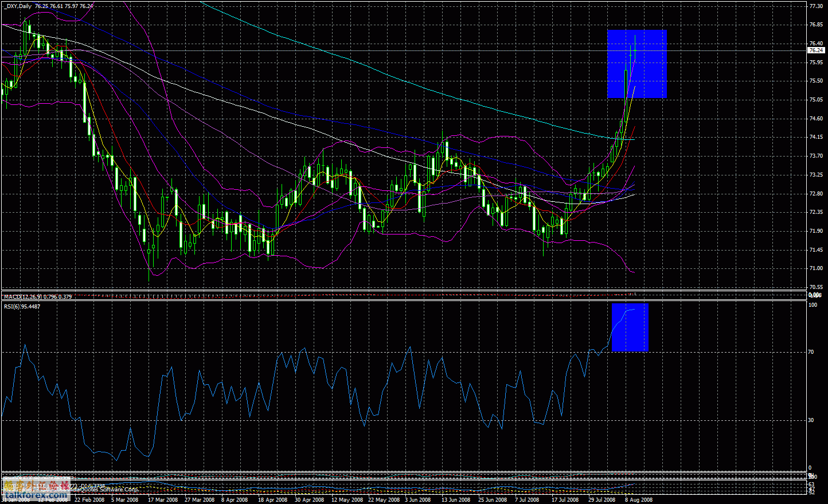Image resolution: width=828 pixels, height=504 pixels.
Task: Click the 75.95 price axis label
Action: pos(815,62)
